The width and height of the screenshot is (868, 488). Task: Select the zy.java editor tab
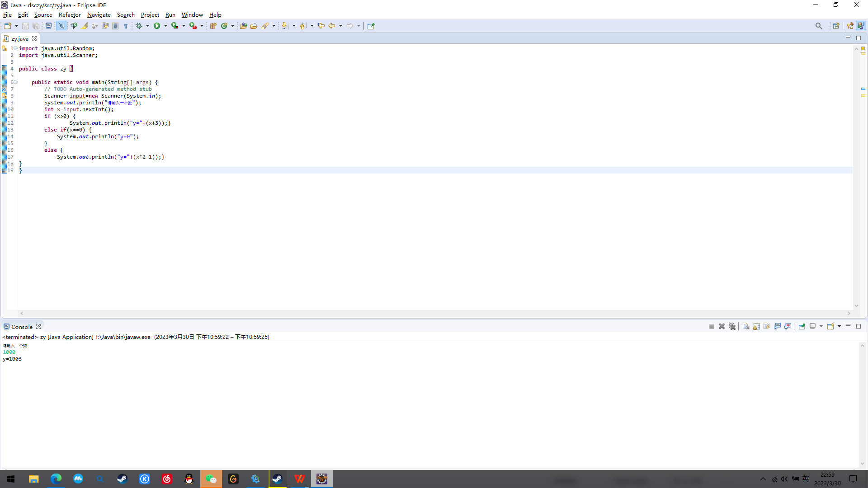click(20, 38)
